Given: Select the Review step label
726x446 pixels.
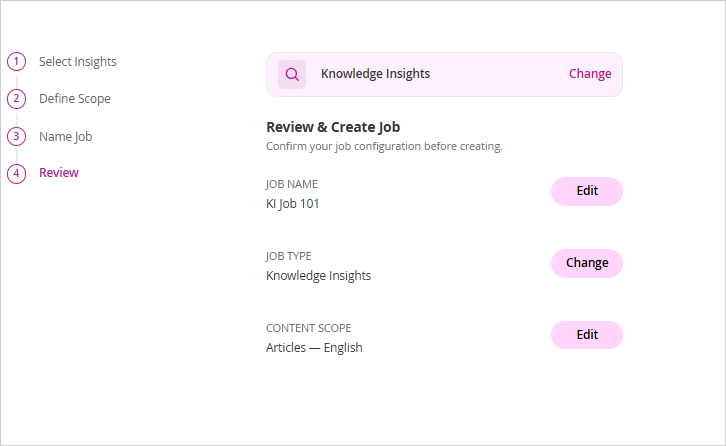Looking at the screenshot, I should (x=59, y=173).
